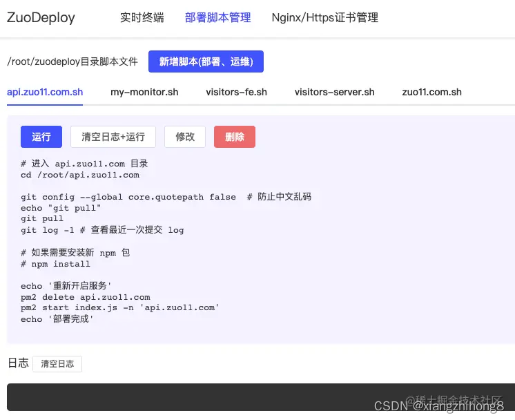This screenshot has height=420, width=515.
Task: Click 清空日志+运行 button
Action: (x=113, y=137)
